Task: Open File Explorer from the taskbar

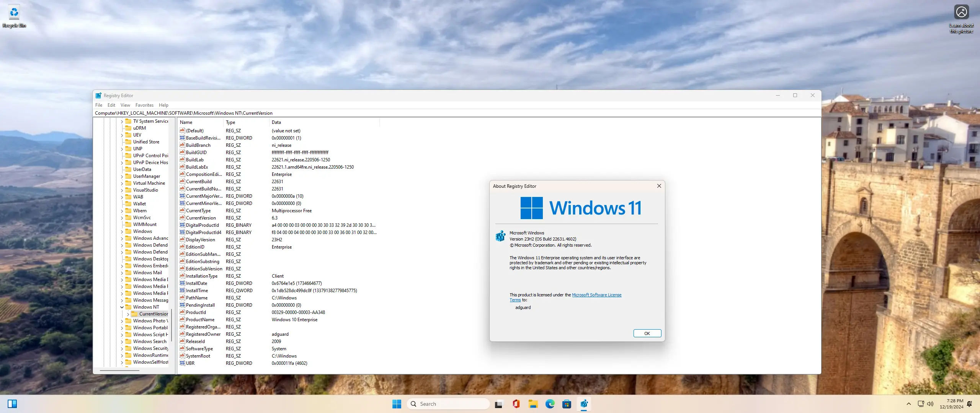Action: (533, 404)
